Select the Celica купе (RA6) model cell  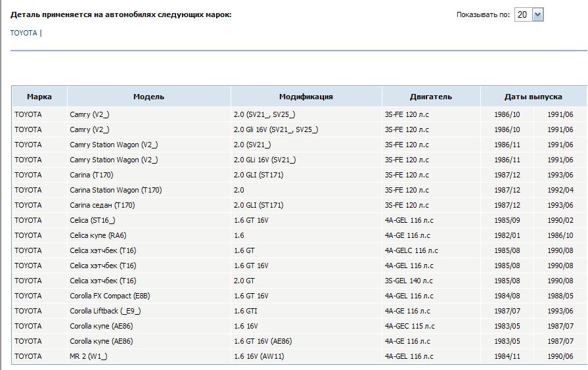tap(98, 235)
